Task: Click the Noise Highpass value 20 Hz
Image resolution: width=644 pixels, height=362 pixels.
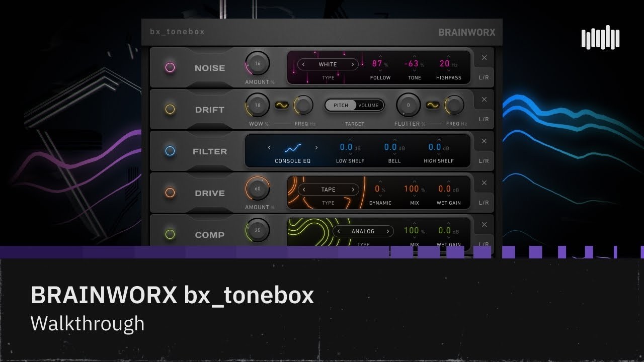Action: point(445,64)
